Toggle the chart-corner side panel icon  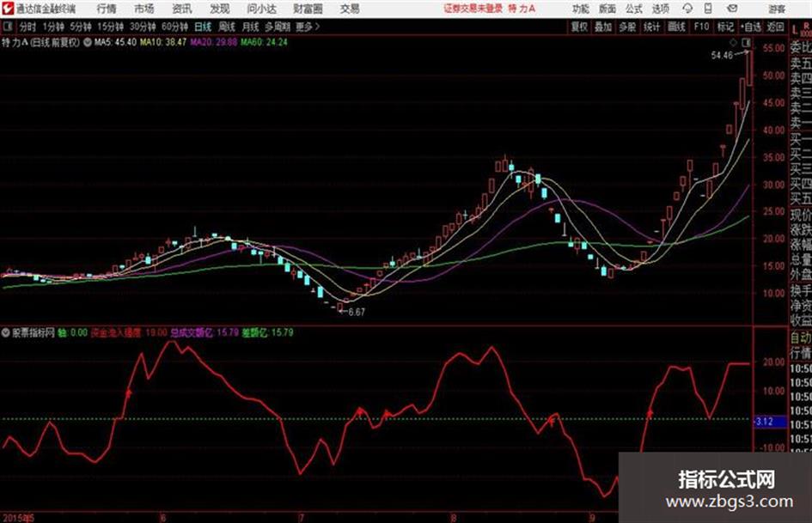point(746,42)
